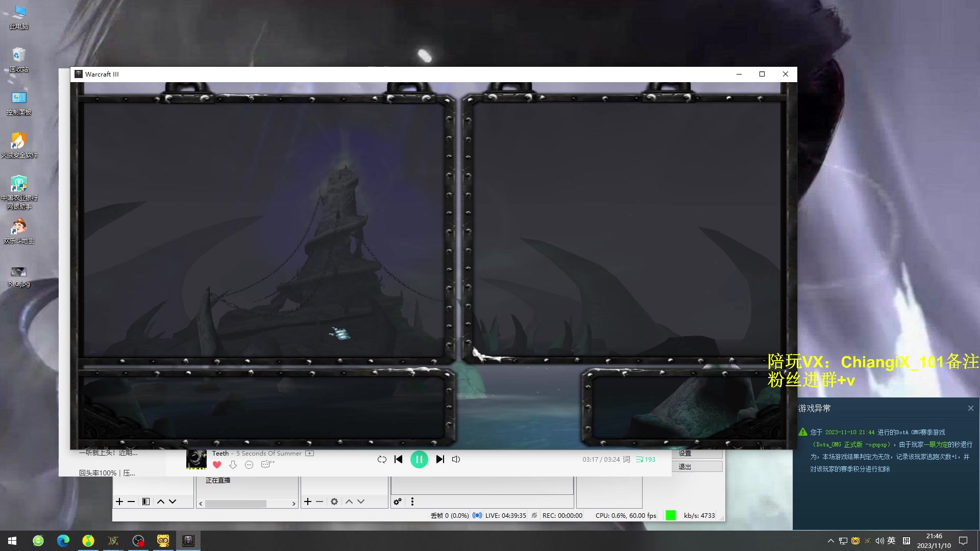
Task: Click the OBS REC: 00:00:00 status text
Action: [562, 516]
